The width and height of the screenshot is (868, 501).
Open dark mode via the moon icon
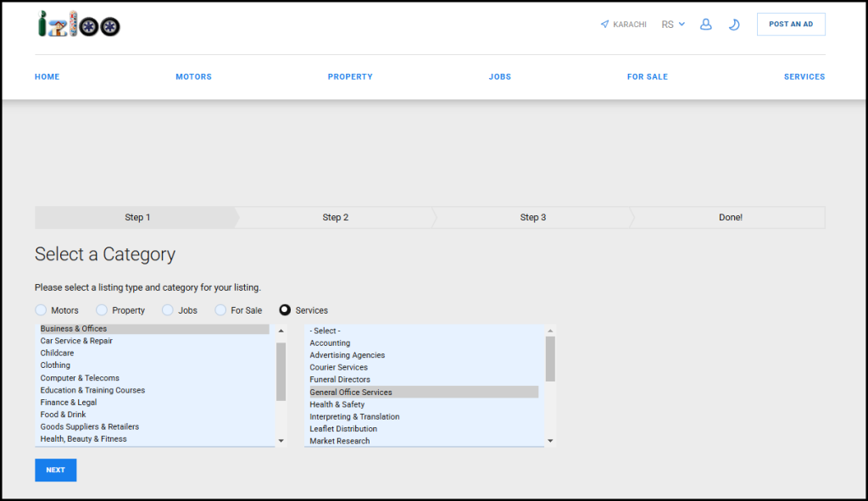[734, 24]
